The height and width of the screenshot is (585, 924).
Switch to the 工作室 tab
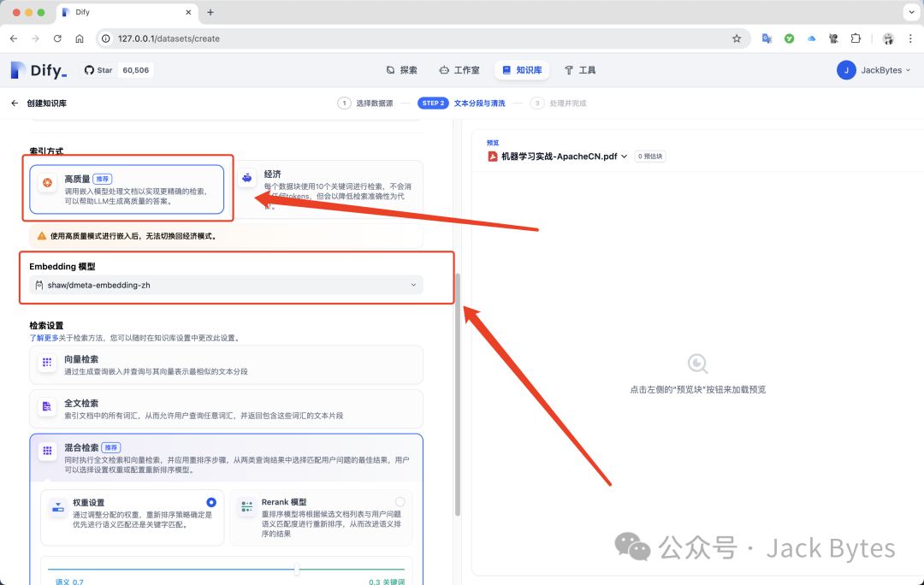(459, 70)
